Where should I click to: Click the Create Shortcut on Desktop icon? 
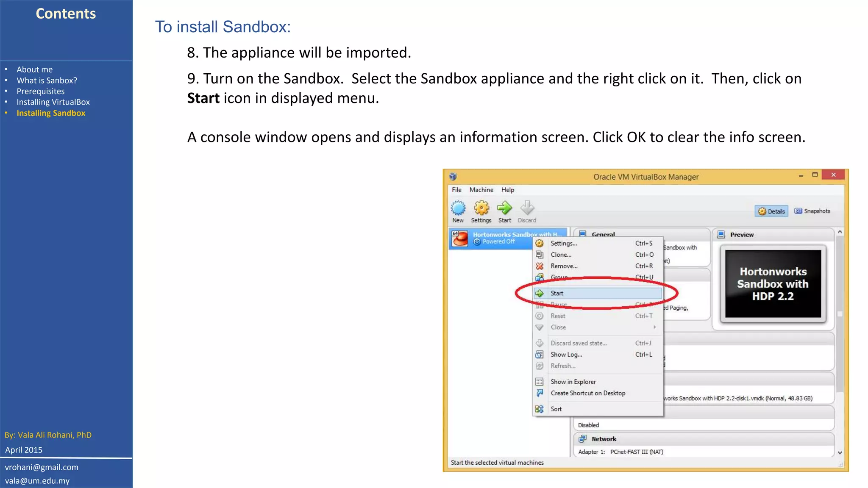539,393
